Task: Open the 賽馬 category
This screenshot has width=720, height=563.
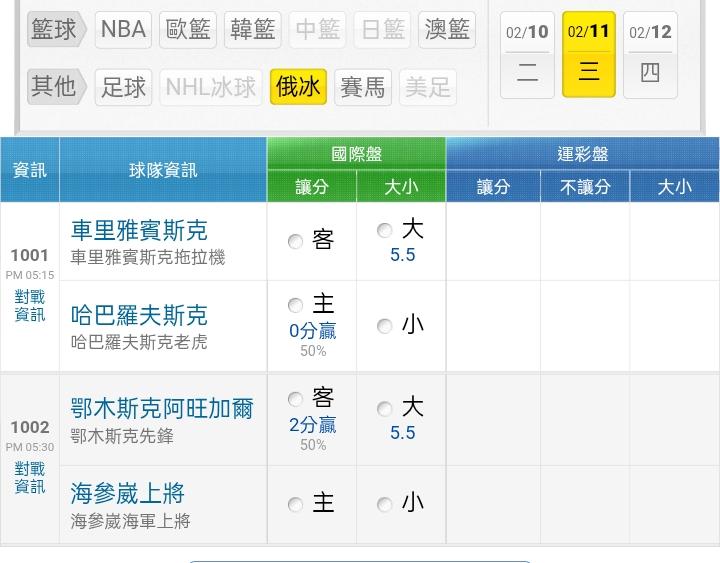Action: click(362, 87)
